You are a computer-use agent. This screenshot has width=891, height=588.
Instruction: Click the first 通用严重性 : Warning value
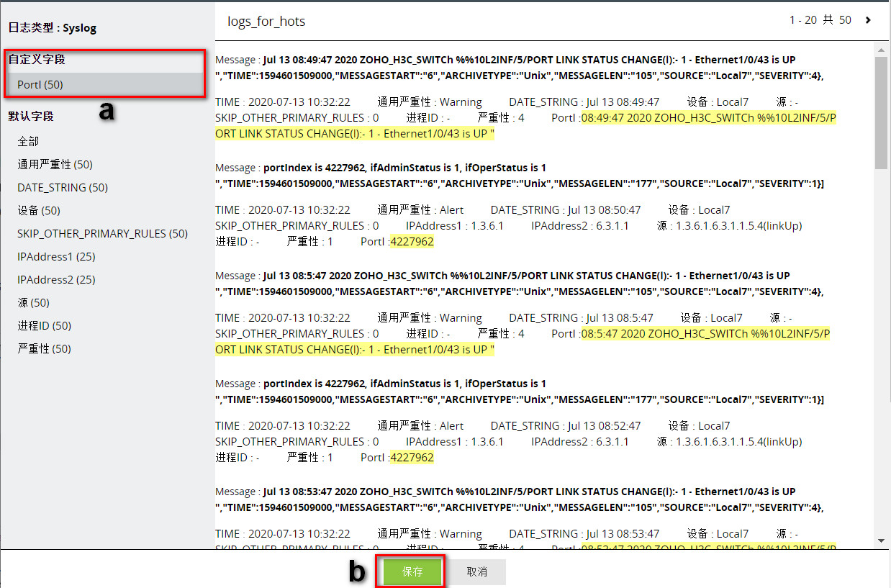430,102
